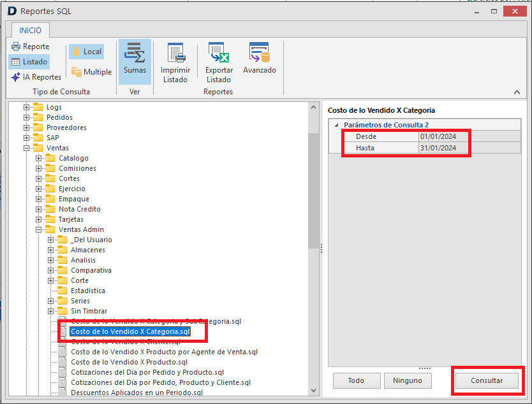Viewport: 532px width, 404px height.
Task: Select Costo de lo Vendido X Producto.sql
Action: [x=128, y=362]
